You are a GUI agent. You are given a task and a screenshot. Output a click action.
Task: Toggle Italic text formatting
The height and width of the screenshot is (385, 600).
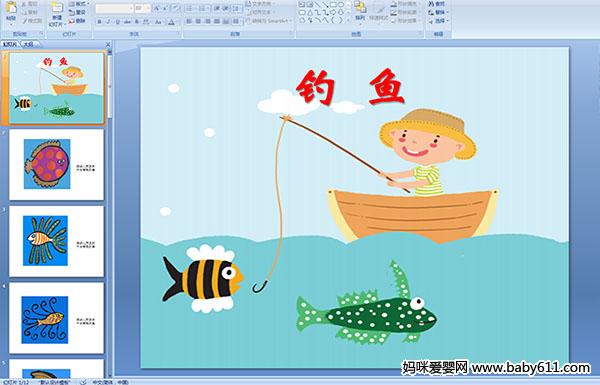tap(108, 22)
